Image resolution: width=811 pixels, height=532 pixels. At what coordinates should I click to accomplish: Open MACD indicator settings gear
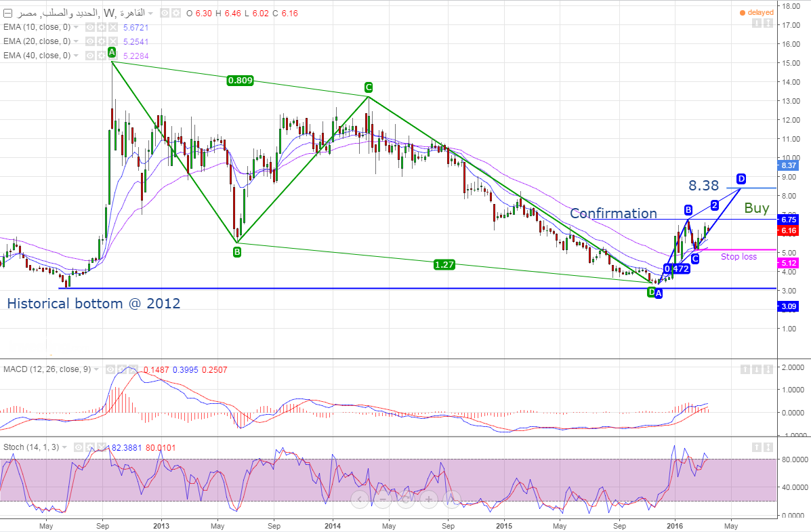[x=123, y=369]
